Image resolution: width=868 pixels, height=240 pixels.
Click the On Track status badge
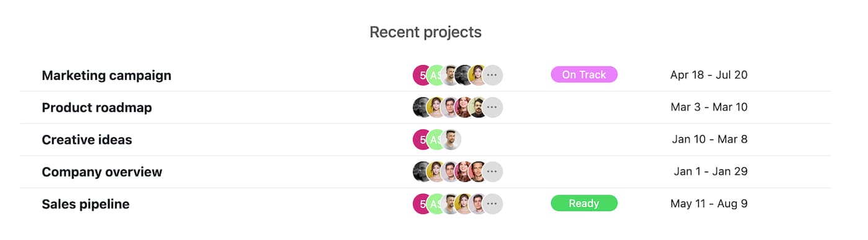(584, 74)
